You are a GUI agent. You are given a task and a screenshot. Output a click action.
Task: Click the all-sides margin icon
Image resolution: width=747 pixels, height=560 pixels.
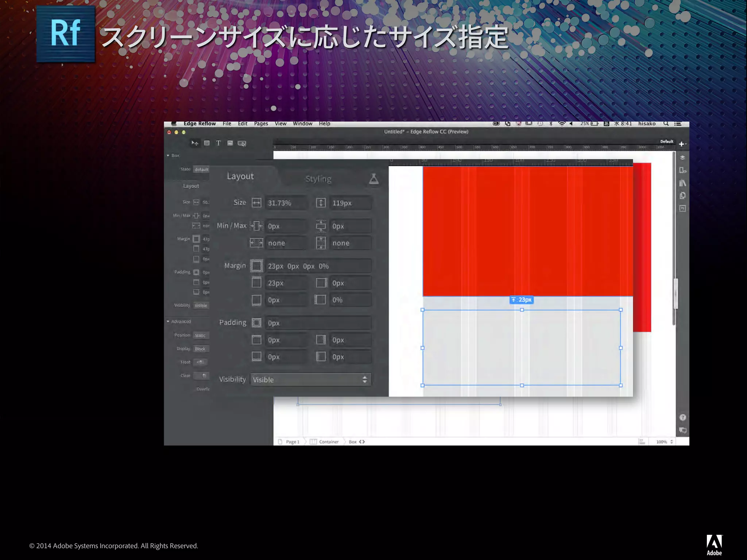pos(256,266)
